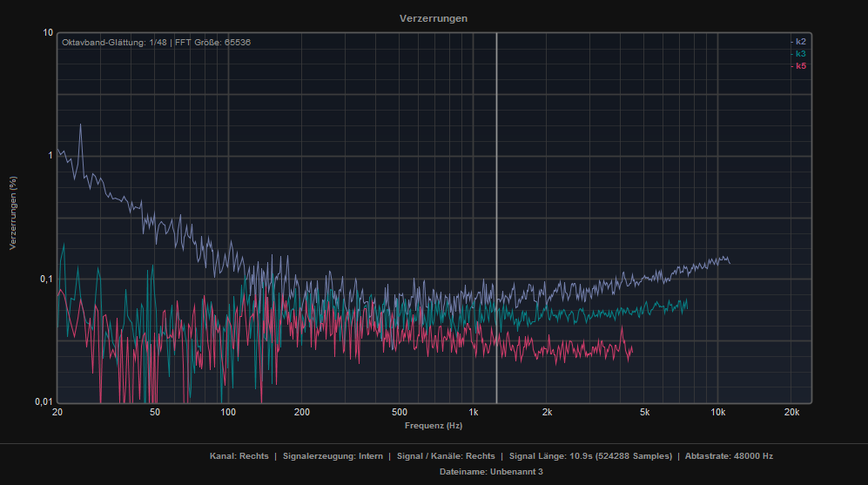Select the Frequenz (Hz) axis label
The height and width of the screenshot is (485, 868).
tap(434, 426)
